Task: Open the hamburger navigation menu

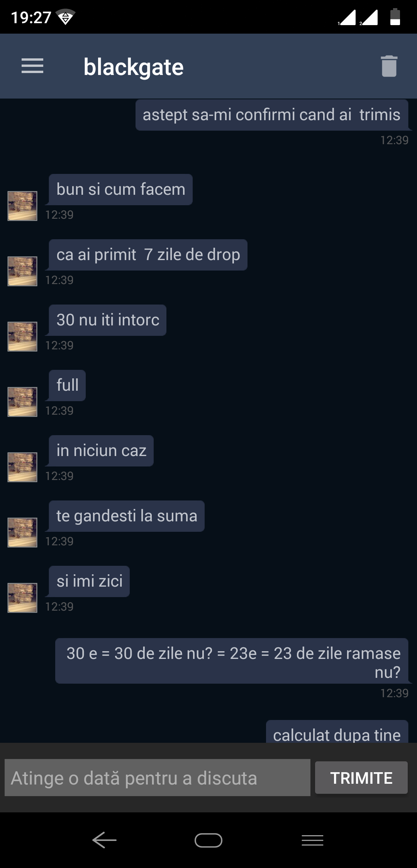Action: pos(32,66)
